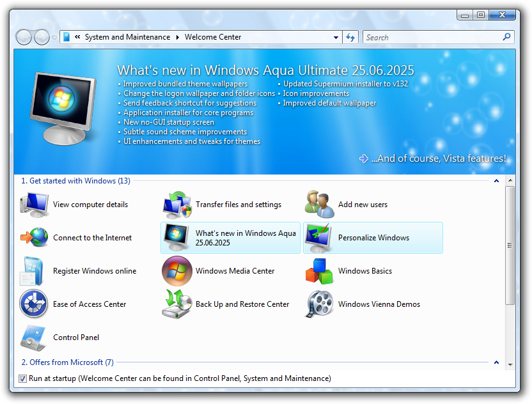Click the Welcome Center breadcrumb item
Image resolution: width=532 pixels, height=404 pixels.
pos(213,37)
